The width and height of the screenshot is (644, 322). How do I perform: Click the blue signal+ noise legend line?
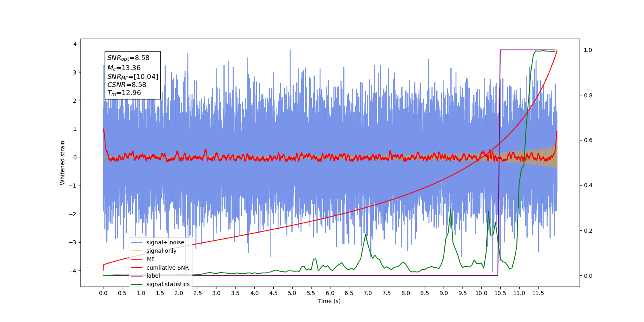click(137, 242)
